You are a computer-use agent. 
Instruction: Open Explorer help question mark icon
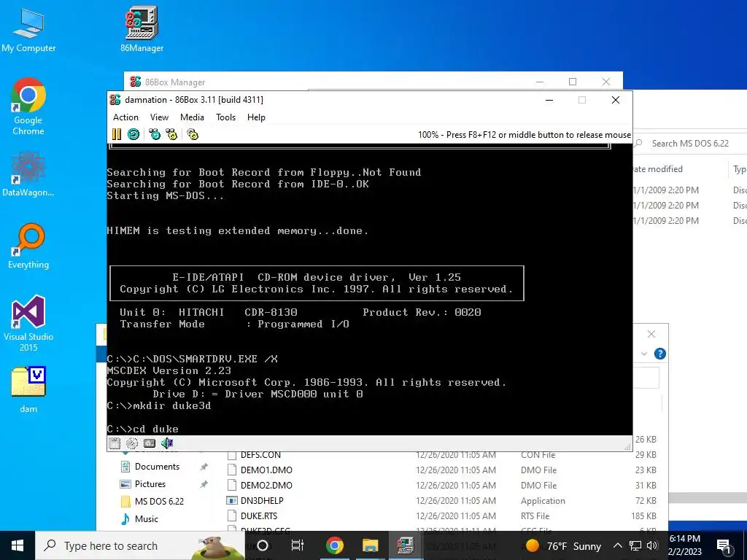[x=659, y=354]
